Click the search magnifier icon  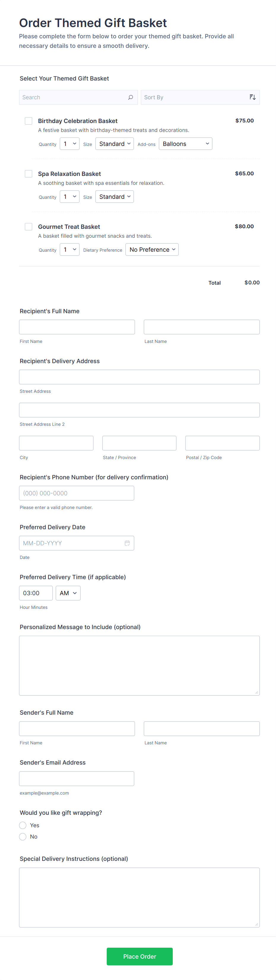click(130, 97)
